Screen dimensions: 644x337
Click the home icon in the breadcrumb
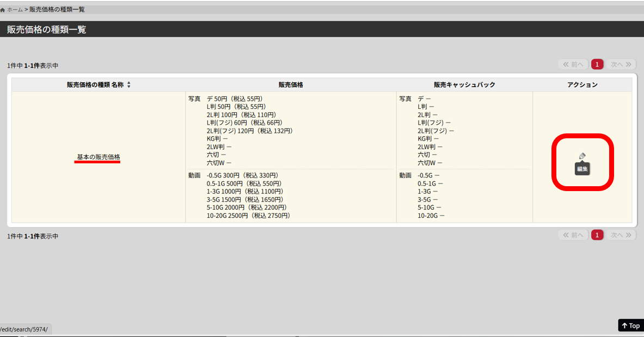click(3, 10)
